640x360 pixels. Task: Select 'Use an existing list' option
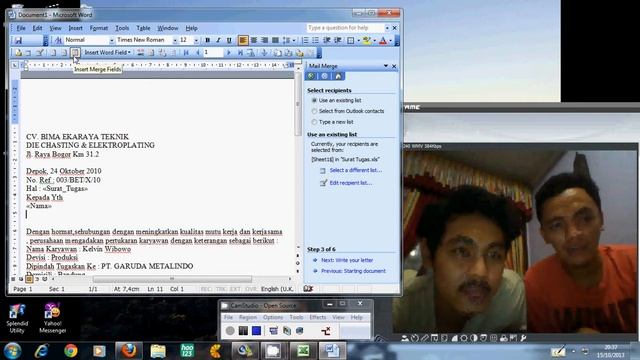coord(314,100)
